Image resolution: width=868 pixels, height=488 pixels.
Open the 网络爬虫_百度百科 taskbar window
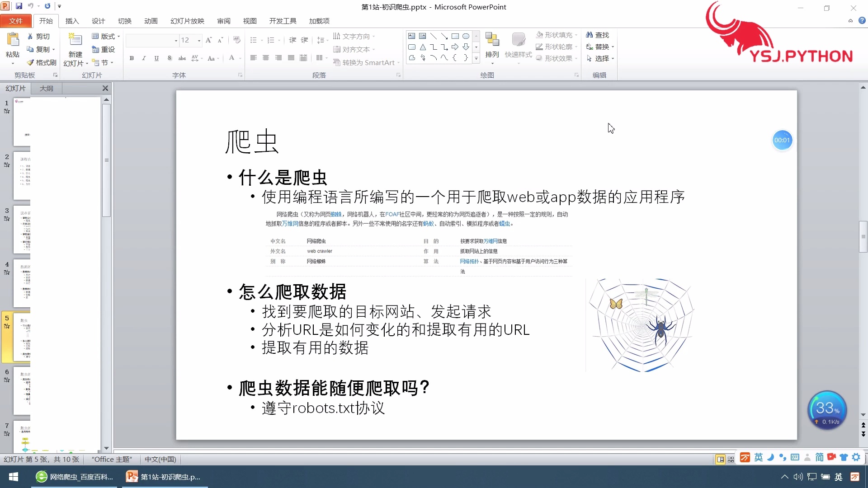[75, 477]
